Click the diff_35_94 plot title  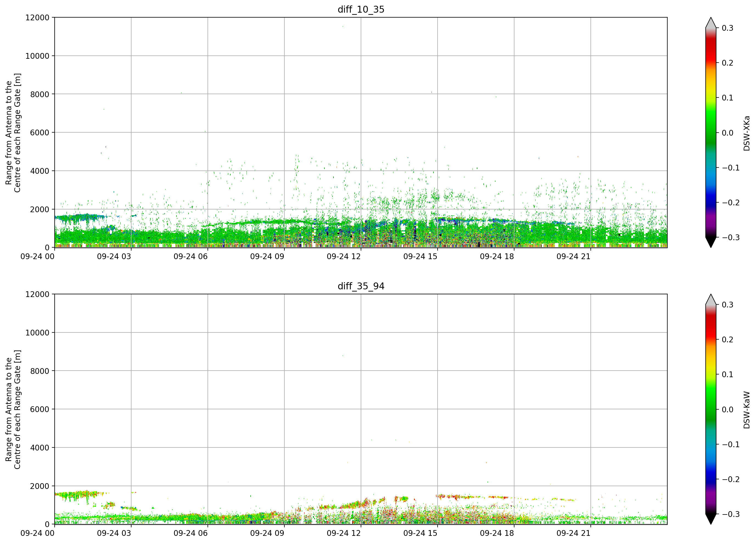coord(361,286)
